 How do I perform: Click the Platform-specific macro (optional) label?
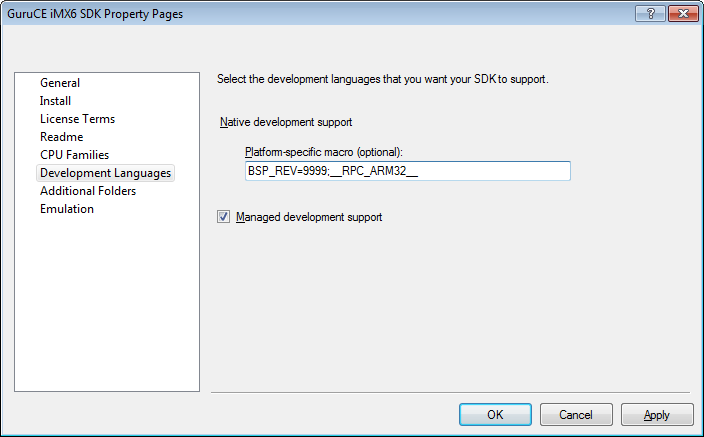(324, 152)
